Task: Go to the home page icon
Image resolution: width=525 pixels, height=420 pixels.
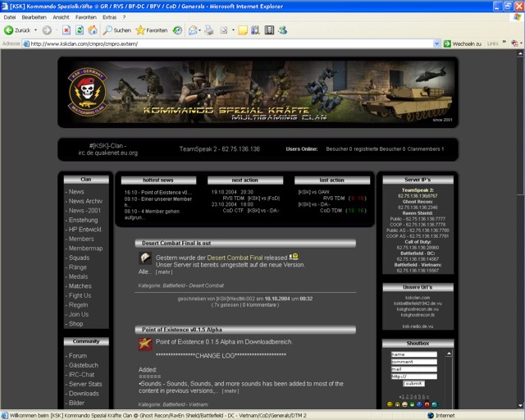Action: (x=94, y=30)
